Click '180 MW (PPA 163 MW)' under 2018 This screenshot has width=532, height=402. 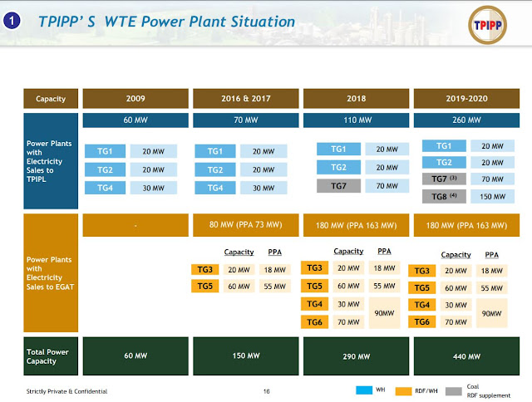tap(356, 225)
